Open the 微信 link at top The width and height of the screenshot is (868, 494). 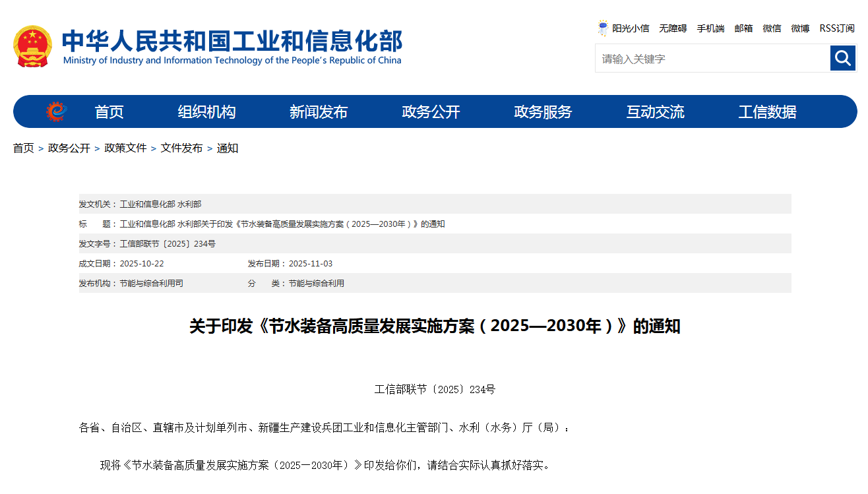pyautogui.click(x=772, y=28)
